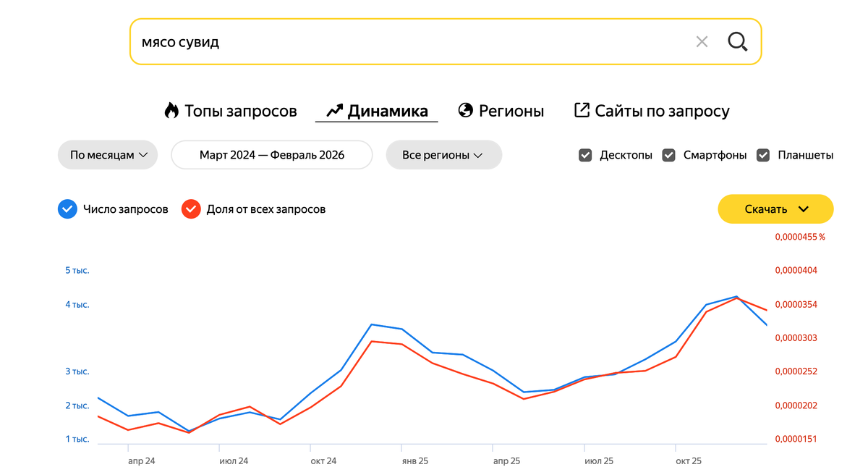
Task: Hide the blue Число запросов series
Action: tap(67, 209)
